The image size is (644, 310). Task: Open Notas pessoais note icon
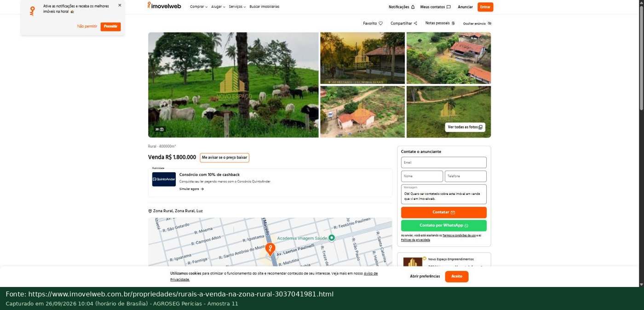453,23
